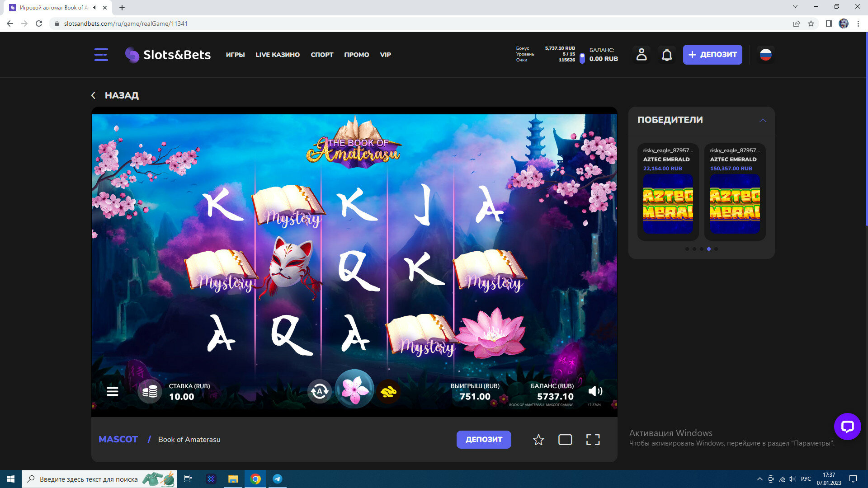Open the notifications bell
Screen dimensions: 868x488
point(667,55)
